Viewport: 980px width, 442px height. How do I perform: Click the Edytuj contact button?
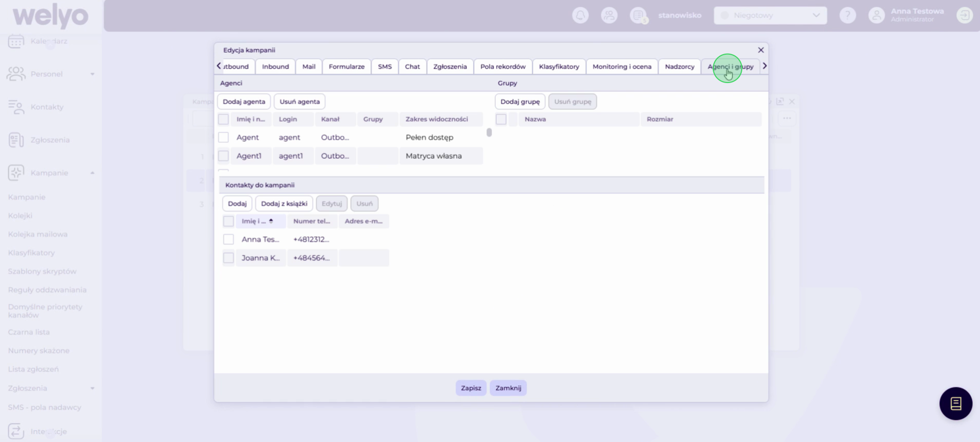pos(332,204)
